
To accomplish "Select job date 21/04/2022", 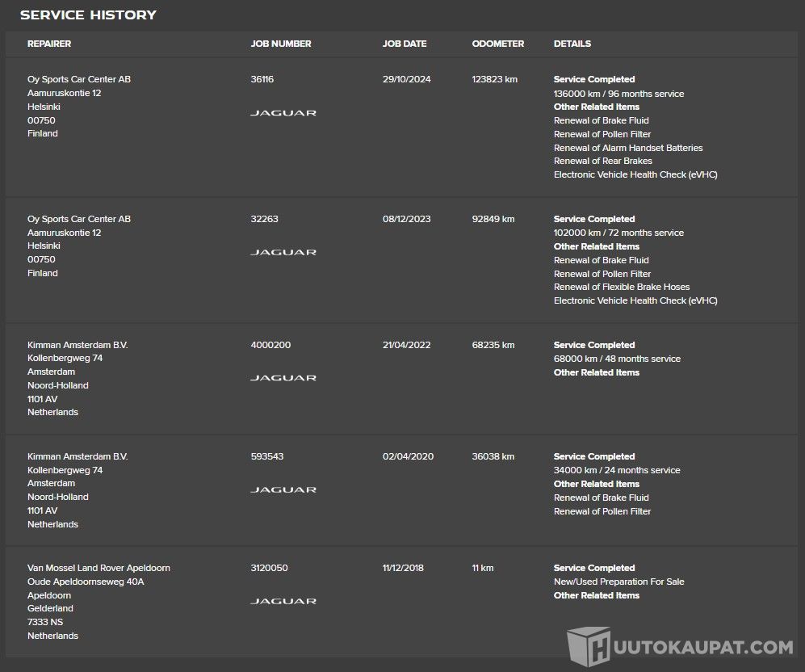I will tap(407, 345).
